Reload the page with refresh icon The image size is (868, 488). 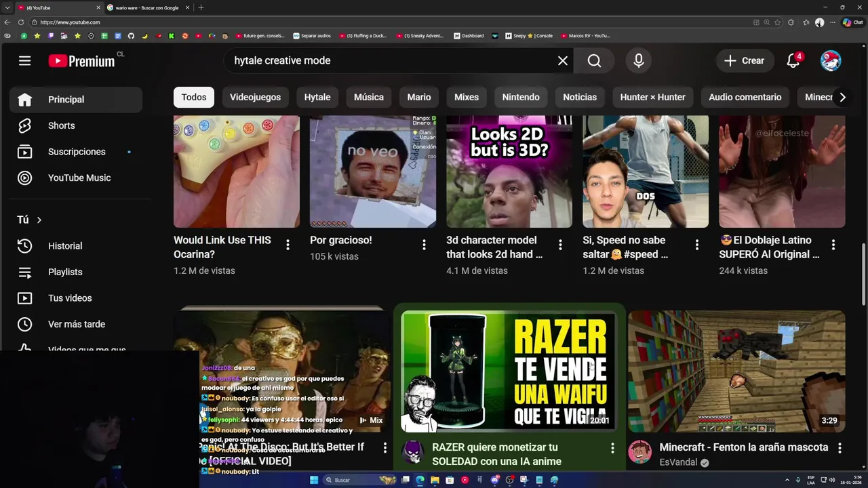(x=21, y=22)
